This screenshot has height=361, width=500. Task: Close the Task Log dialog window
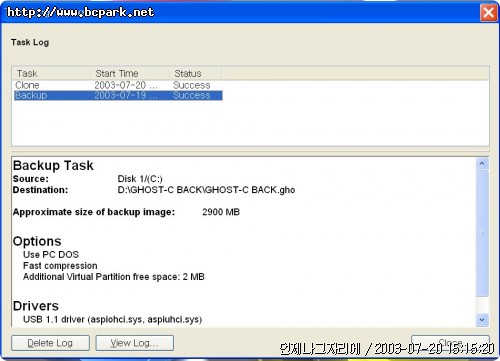click(488, 13)
